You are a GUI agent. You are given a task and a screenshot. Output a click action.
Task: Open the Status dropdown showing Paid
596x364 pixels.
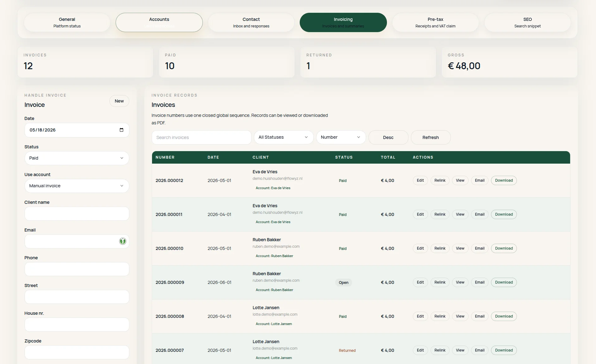77,158
